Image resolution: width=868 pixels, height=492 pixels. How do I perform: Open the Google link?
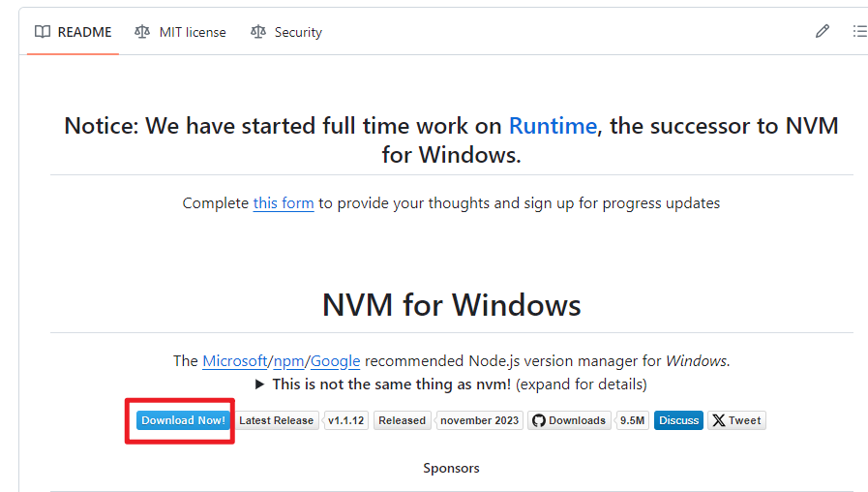pyautogui.click(x=335, y=361)
